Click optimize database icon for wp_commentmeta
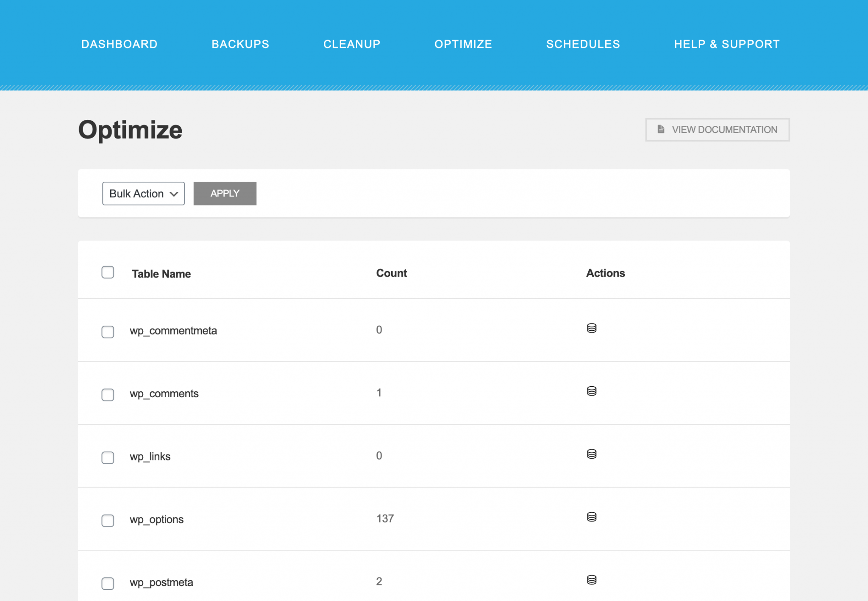 [x=592, y=328]
